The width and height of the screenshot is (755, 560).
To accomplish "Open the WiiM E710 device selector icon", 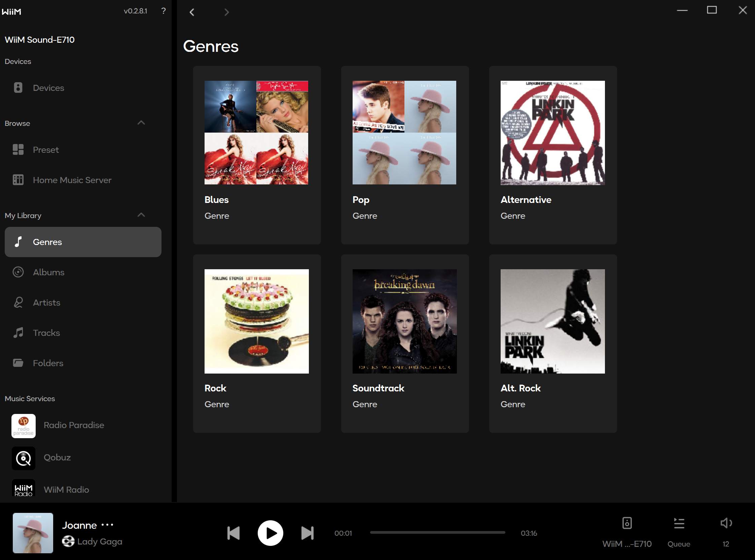I will [x=627, y=523].
